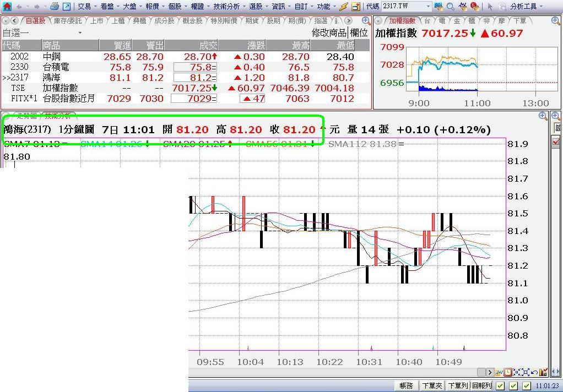Click the shrink chart arrows icon
The width and height of the screenshot is (563, 392).
(517, 372)
